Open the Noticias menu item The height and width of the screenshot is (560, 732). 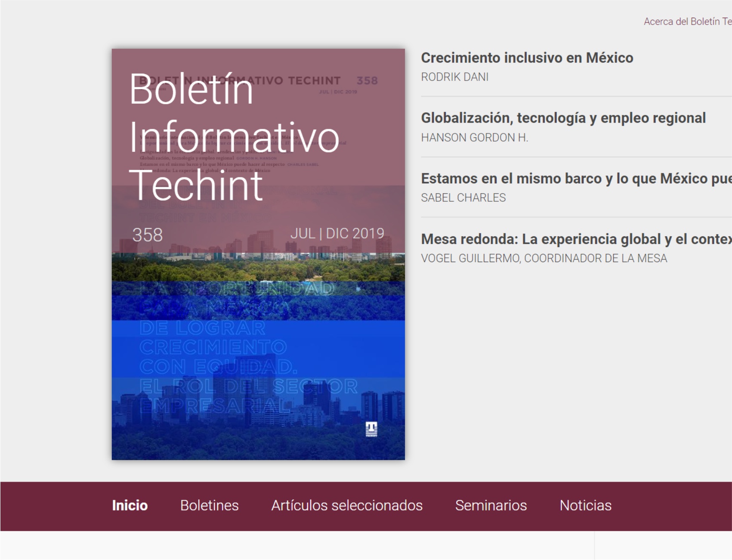coord(585,505)
